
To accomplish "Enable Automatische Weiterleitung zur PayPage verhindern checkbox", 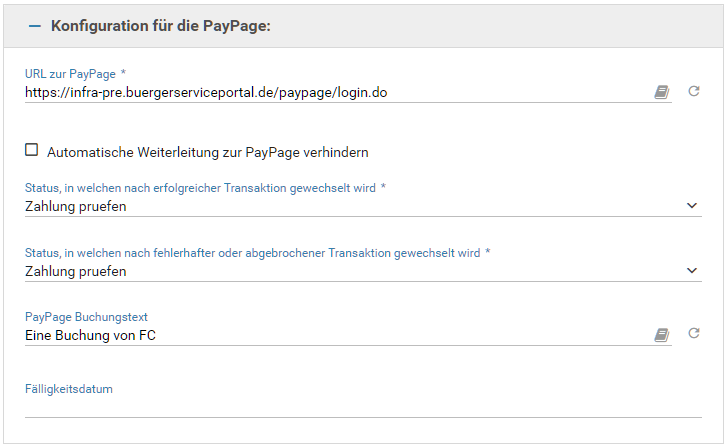I will [x=32, y=151].
